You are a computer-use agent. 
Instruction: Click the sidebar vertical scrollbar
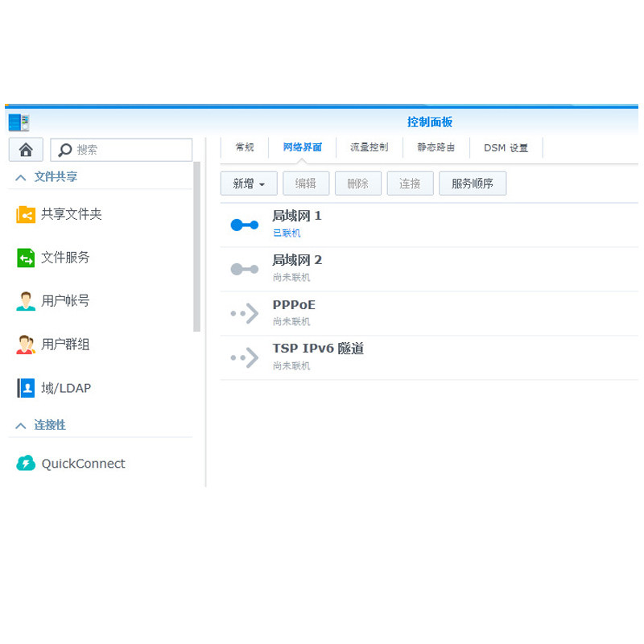(x=196, y=246)
